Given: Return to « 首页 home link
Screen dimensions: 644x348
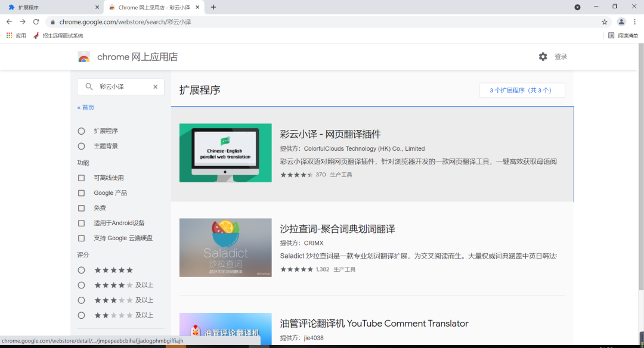Looking at the screenshot, I should (85, 107).
